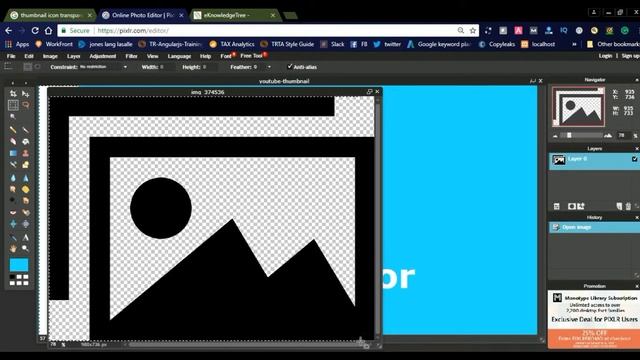Select the Paint Bucket tool
Viewport: 640px width, 360px height.
25,142
